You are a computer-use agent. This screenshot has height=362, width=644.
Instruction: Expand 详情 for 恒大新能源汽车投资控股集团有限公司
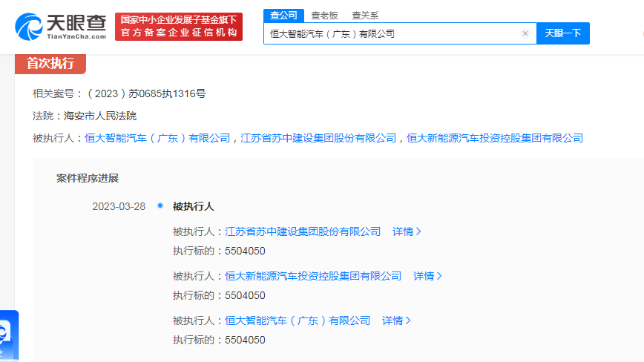pyautogui.click(x=427, y=276)
